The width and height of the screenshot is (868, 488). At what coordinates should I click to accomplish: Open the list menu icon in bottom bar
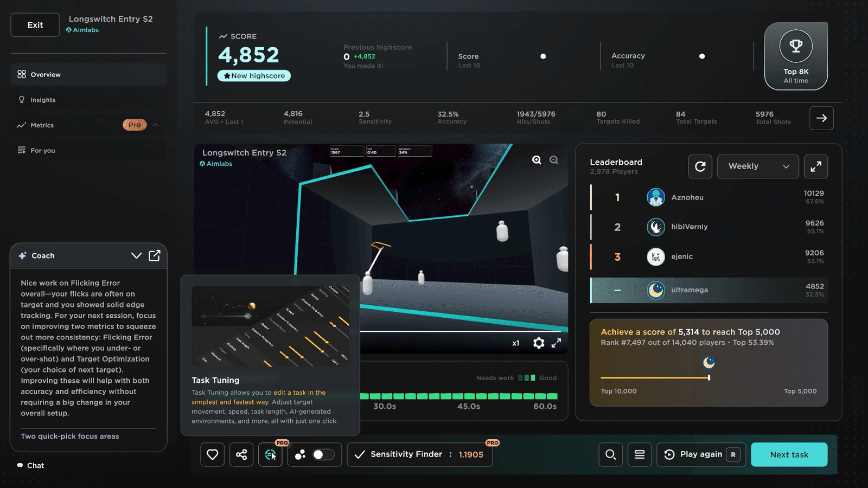[640, 454]
